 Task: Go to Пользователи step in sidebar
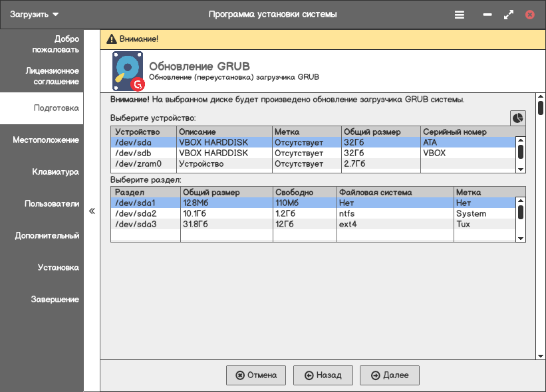[x=52, y=204]
